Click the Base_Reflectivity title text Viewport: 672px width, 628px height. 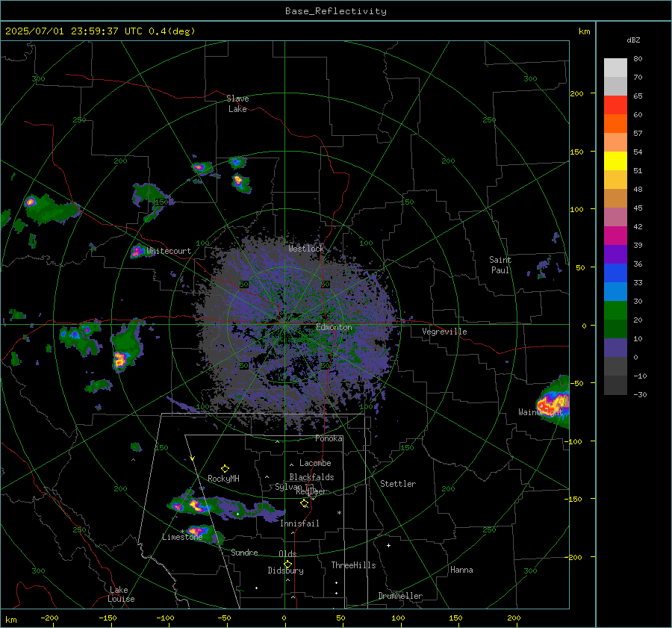point(336,11)
